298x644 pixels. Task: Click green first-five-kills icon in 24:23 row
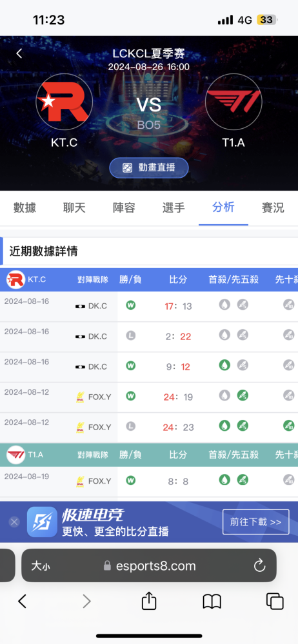[x=243, y=426]
